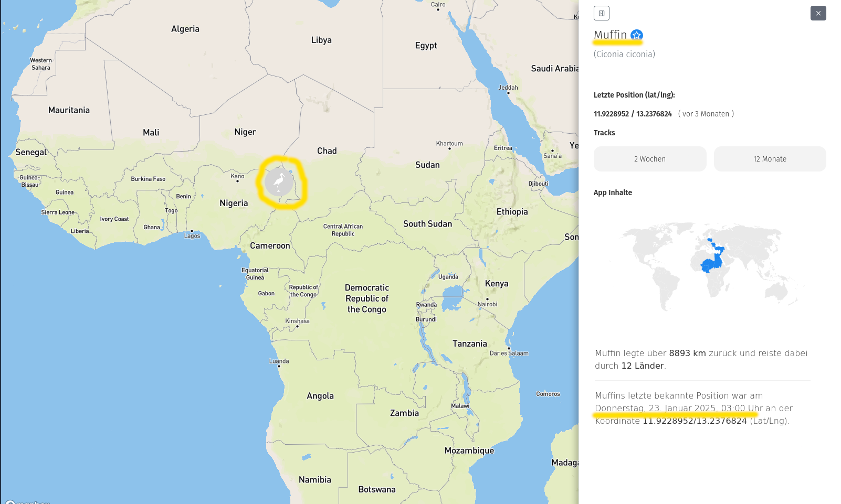Image resolution: width=841 pixels, height=504 pixels.
Task: Click the world map thumbnail of visited countries
Action: pos(711,264)
